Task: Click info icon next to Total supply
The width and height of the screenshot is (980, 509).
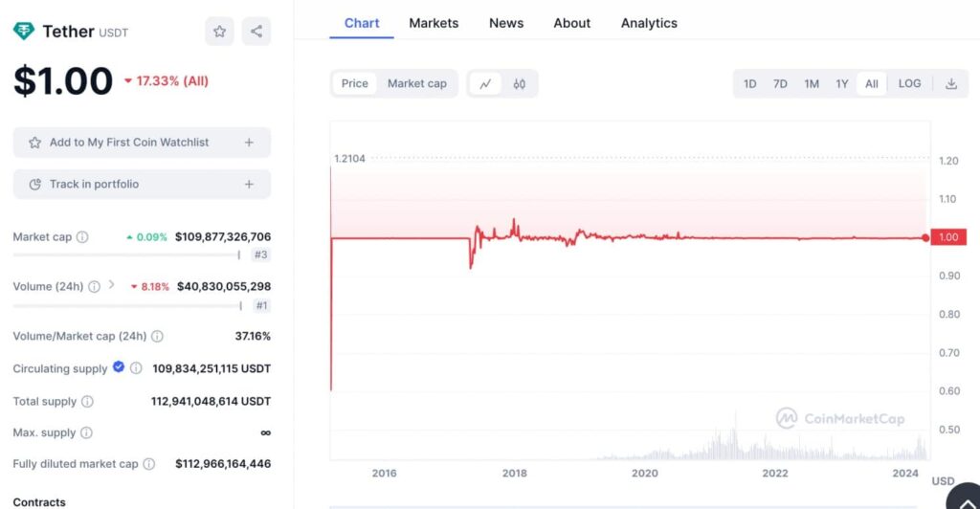Action: pos(87,402)
